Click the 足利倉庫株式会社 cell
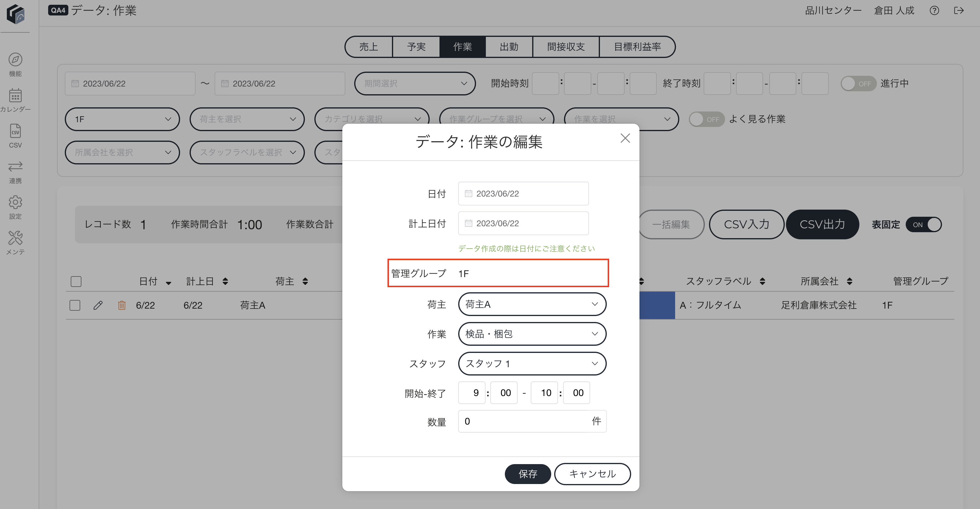The width and height of the screenshot is (980, 509). (x=819, y=305)
